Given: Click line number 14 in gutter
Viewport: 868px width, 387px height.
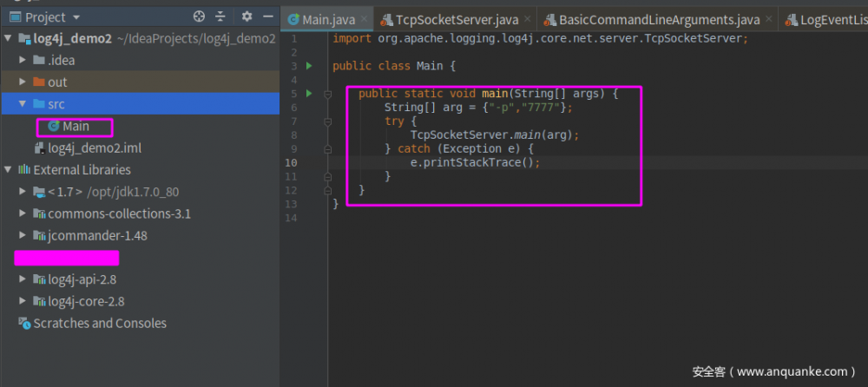Looking at the screenshot, I should (291, 218).
